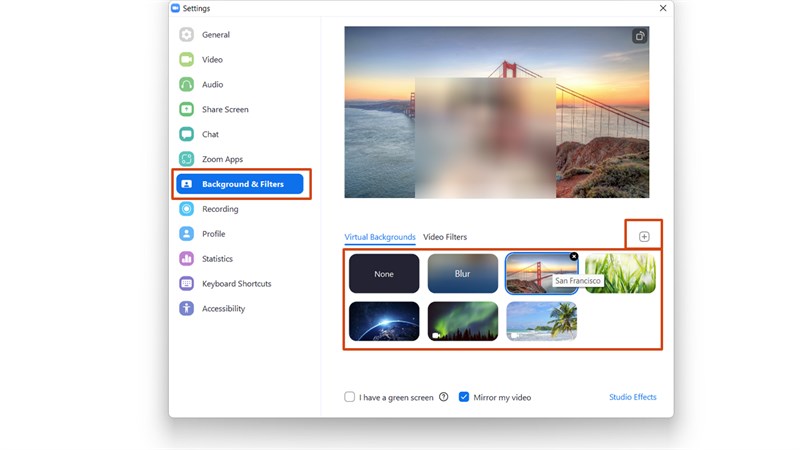Select the northern lights video background
Image resolution: width=800 pixels, height=450 pixels.
click(x=463, y=321)
